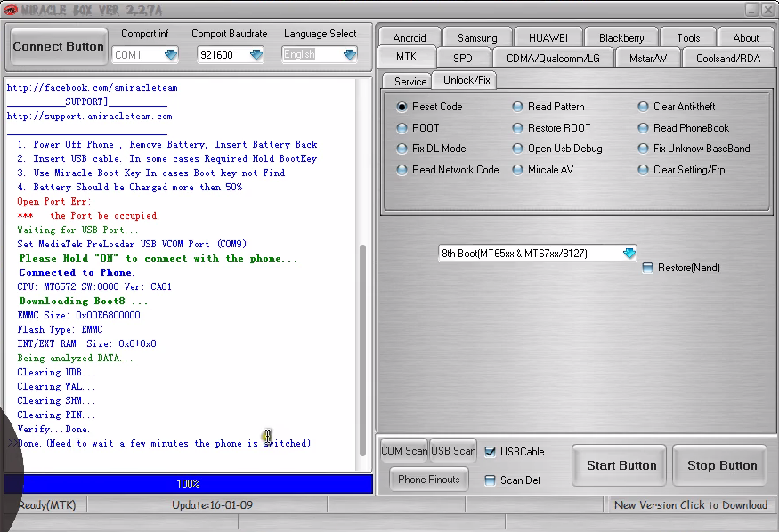The height and width of the screenshot is (532, 779).
Task: Open the Service sub-tab
Action: [410, 81]
